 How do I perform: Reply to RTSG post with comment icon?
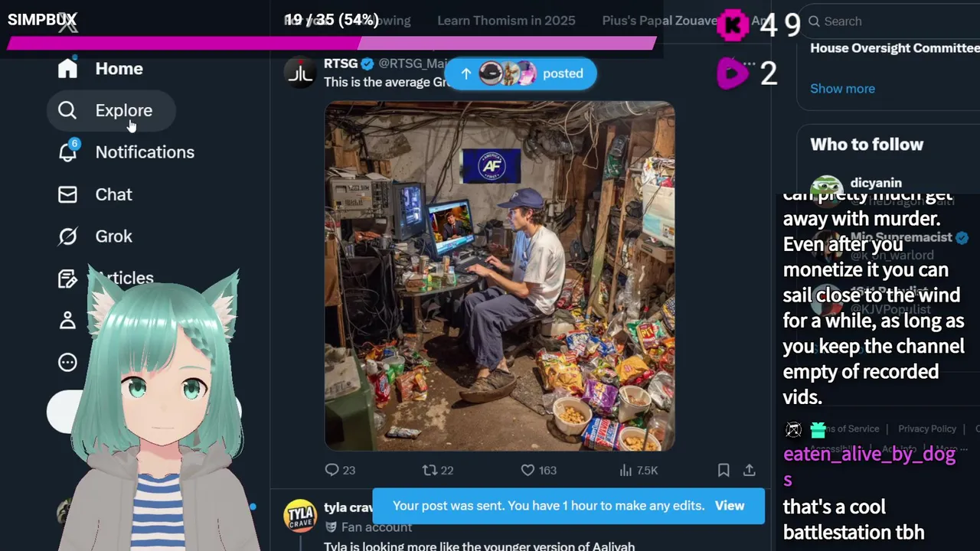(332, 470)
